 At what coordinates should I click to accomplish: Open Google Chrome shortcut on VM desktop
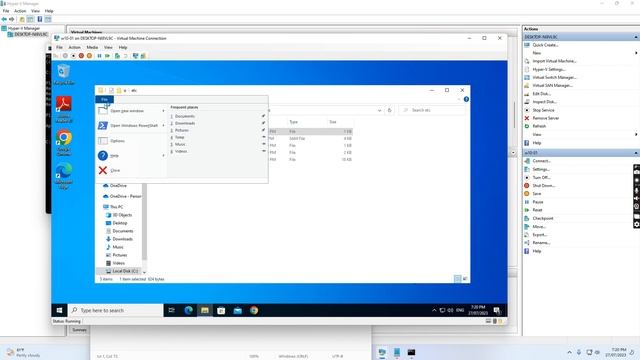(x=64, y=142)
